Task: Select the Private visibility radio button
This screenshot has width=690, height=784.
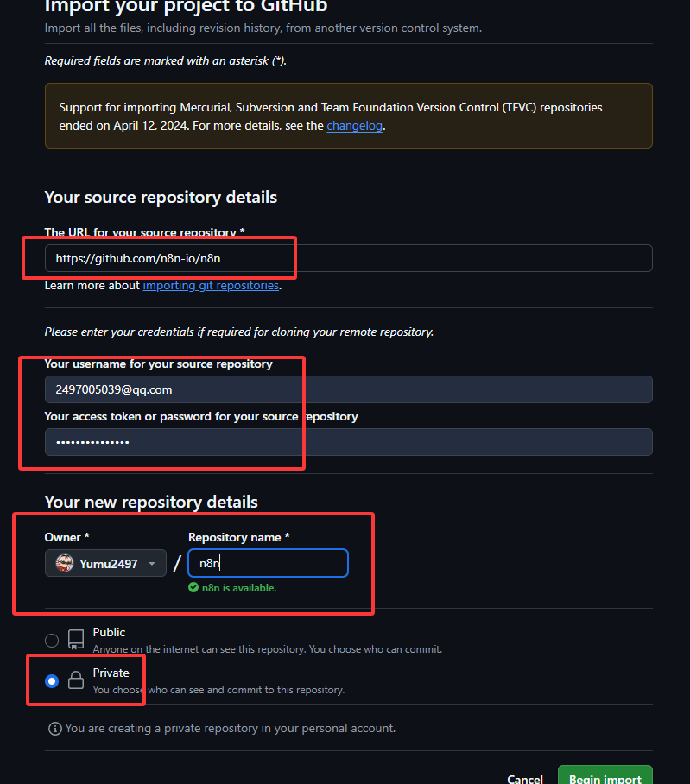Action: point(52,681)
